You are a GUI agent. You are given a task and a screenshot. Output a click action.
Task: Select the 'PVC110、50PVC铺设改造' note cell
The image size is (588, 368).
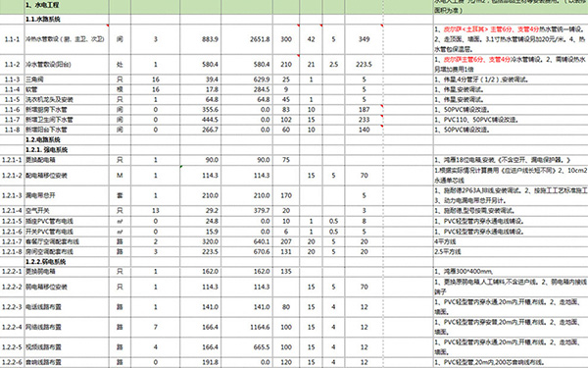point(511,120)
